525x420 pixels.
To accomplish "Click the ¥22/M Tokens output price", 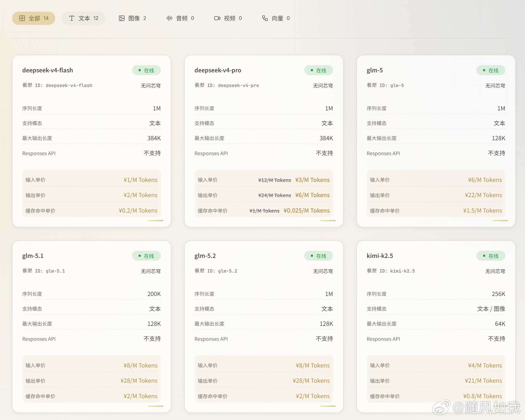I will (x=483, y=195).
